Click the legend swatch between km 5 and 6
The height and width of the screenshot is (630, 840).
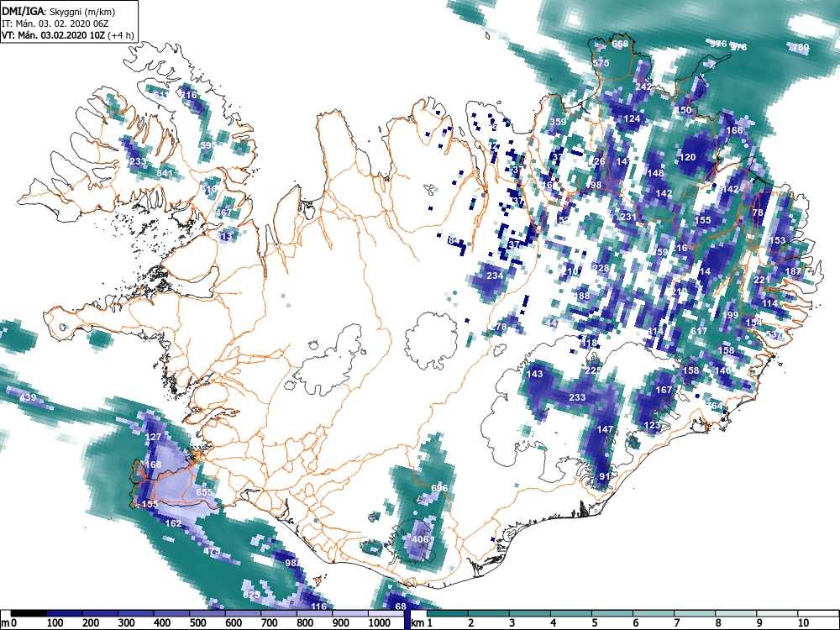[x=612, y=613]
